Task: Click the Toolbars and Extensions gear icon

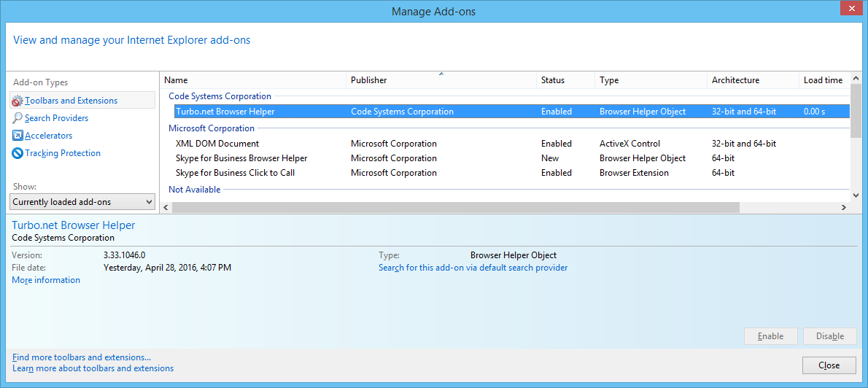Action: tap(18, 101)
